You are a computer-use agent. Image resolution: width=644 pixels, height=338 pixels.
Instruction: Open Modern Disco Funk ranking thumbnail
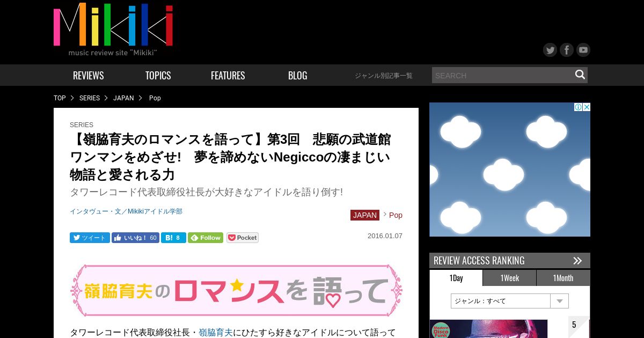pos(488,329)
